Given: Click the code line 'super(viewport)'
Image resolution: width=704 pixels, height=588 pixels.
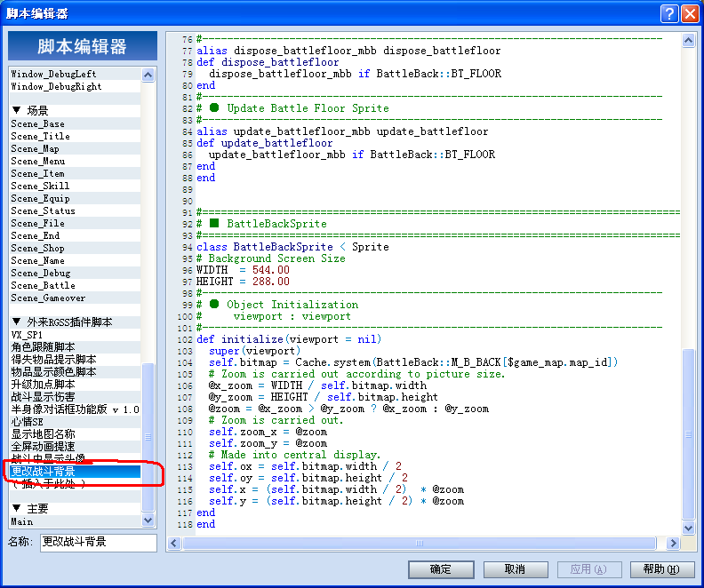Looking at the screenshot, I should (254, 351).
